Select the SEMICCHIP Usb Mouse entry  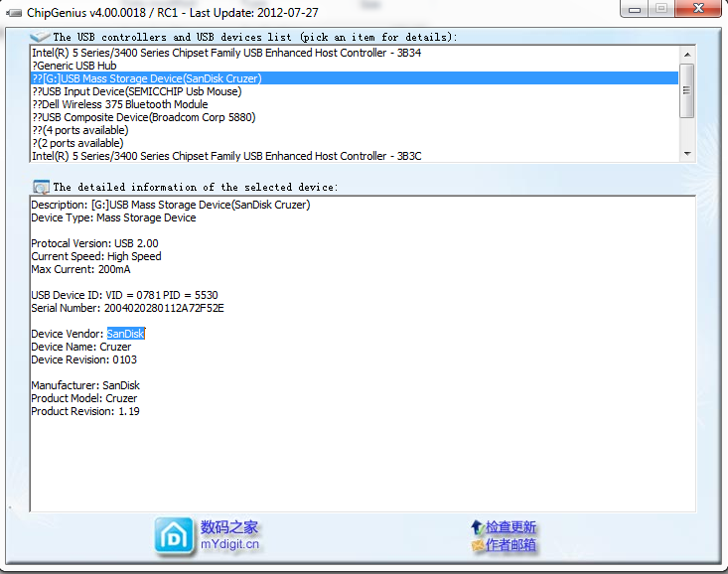(354, 91)
